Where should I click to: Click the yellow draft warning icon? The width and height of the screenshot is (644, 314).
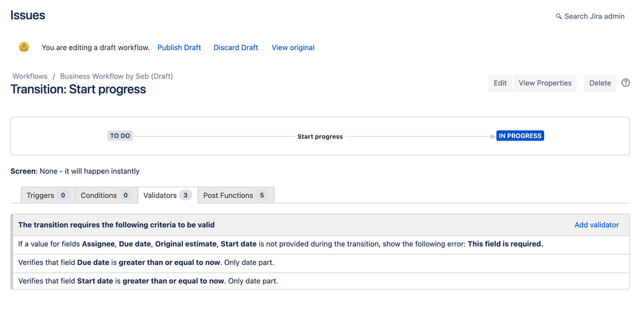(x=24, y=47)
